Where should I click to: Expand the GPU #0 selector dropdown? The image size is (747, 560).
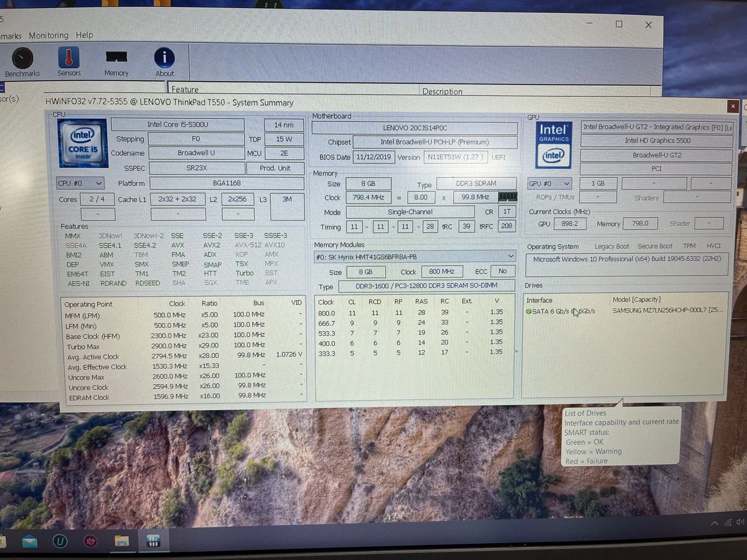coord(550,184)
